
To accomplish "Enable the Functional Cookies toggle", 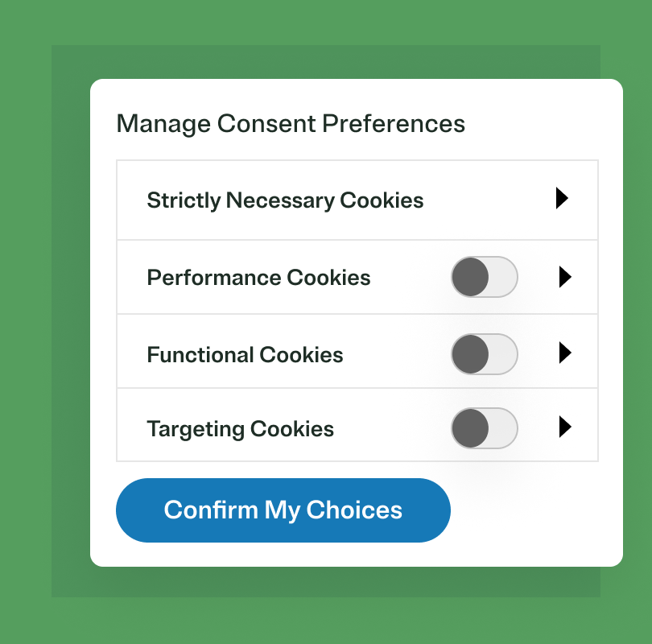I will click(x=484, y=353).
